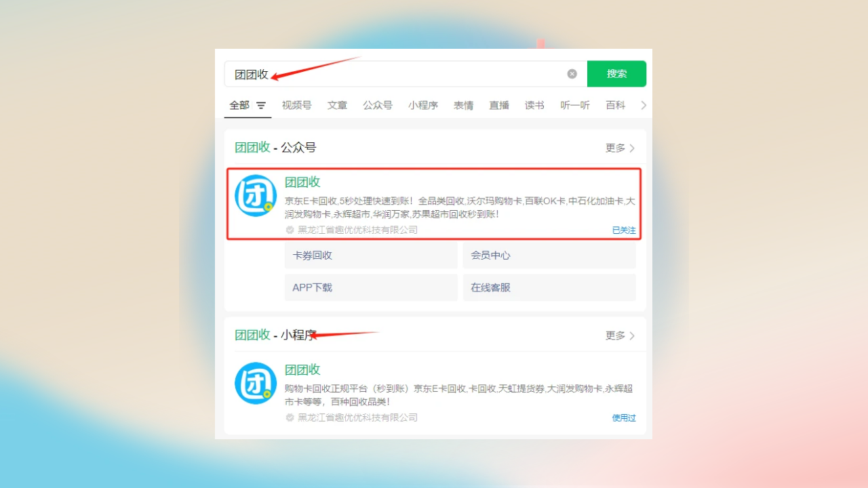Click into the 团团收 search input field
The height and width of the screenshot is (488, 868).
tap(406, 74)
